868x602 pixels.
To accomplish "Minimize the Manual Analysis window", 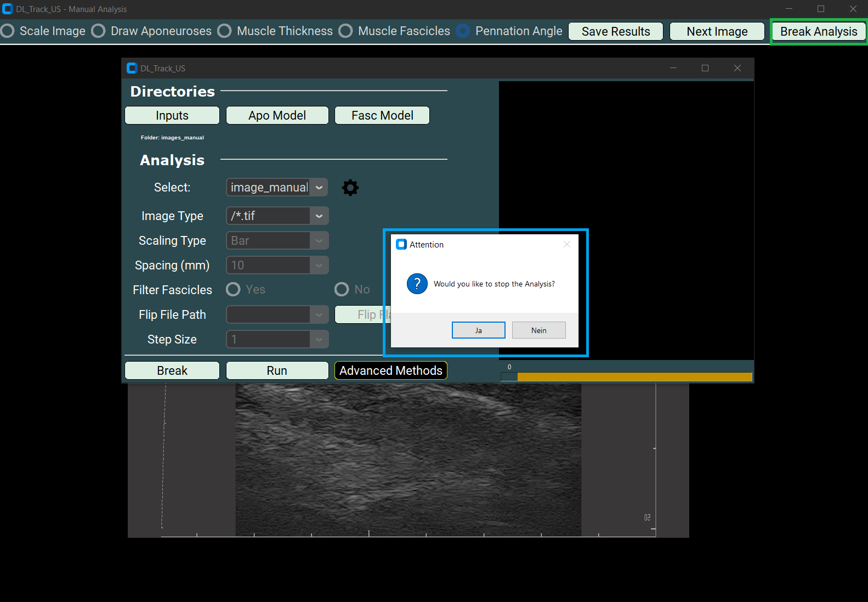I will point(788,9).
